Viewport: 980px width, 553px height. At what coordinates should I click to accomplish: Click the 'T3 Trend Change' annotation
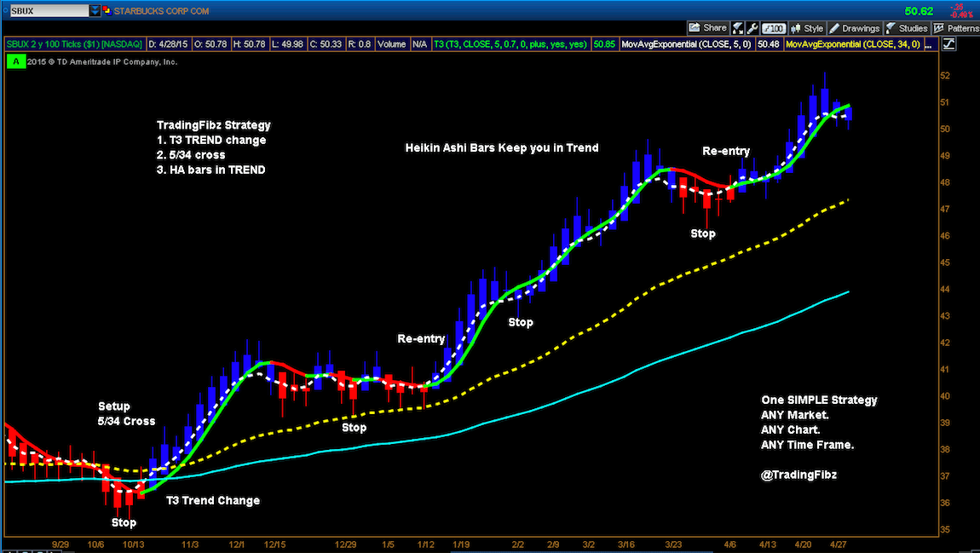[x=213, y=500]
